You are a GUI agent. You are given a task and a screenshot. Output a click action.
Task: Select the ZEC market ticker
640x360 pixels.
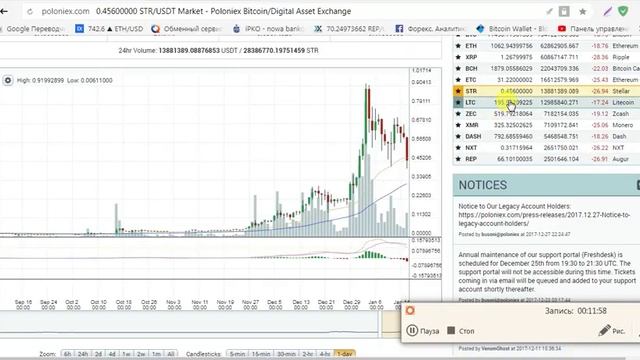471,114
